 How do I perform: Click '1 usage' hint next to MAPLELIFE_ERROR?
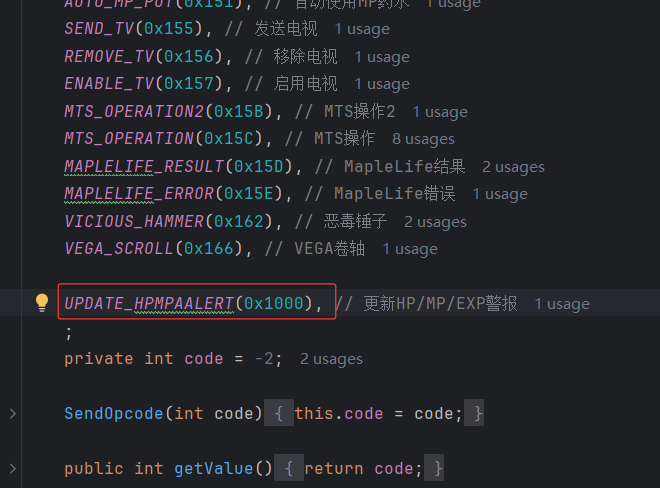pyautogui.click(x=500, y=194)
